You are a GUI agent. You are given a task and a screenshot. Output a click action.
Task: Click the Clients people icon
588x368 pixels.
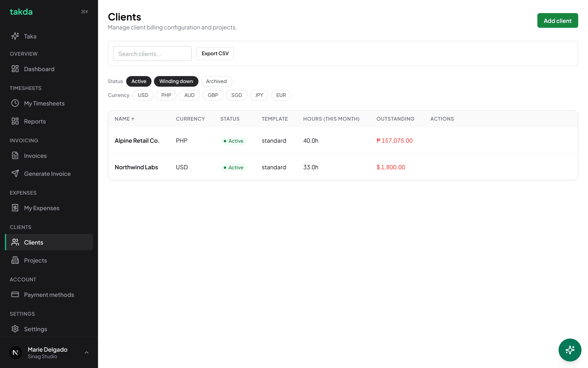(x=15, y=242)
